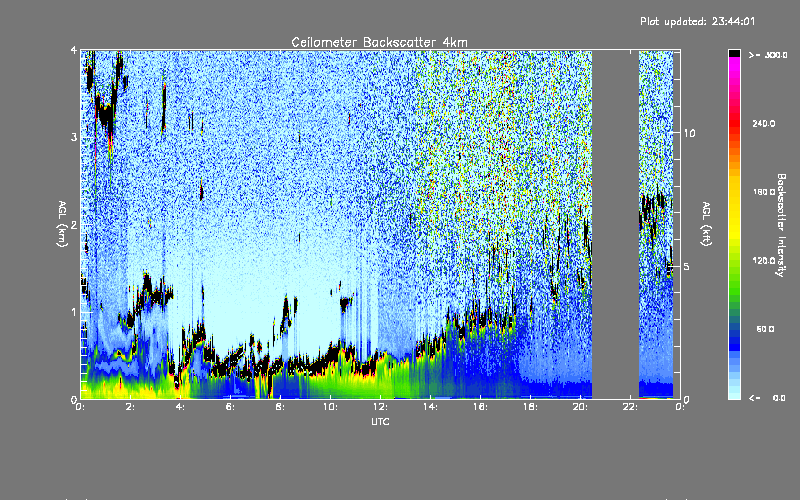This screenshot has height=500, width=800.
Task: Click the "120.0" colorbar label
Action: (x=764, y=260)
